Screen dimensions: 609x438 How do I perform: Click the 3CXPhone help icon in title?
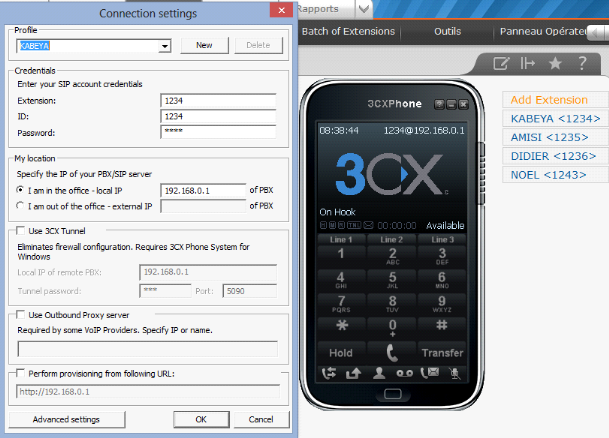click(439, 104)
